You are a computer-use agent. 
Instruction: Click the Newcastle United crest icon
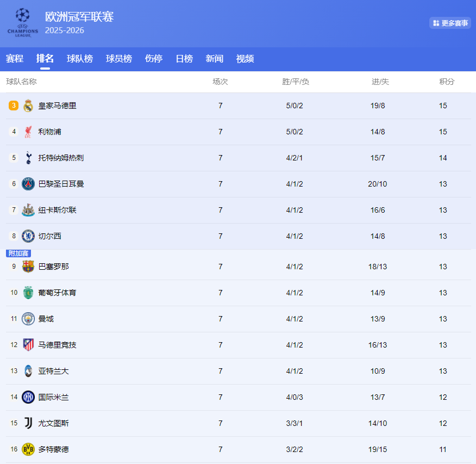coord(28,211)
